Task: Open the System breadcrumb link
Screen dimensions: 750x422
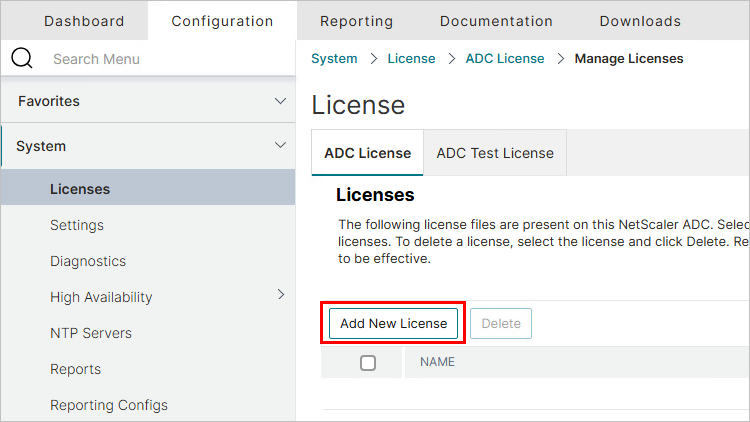Action: tap(334, 59)
